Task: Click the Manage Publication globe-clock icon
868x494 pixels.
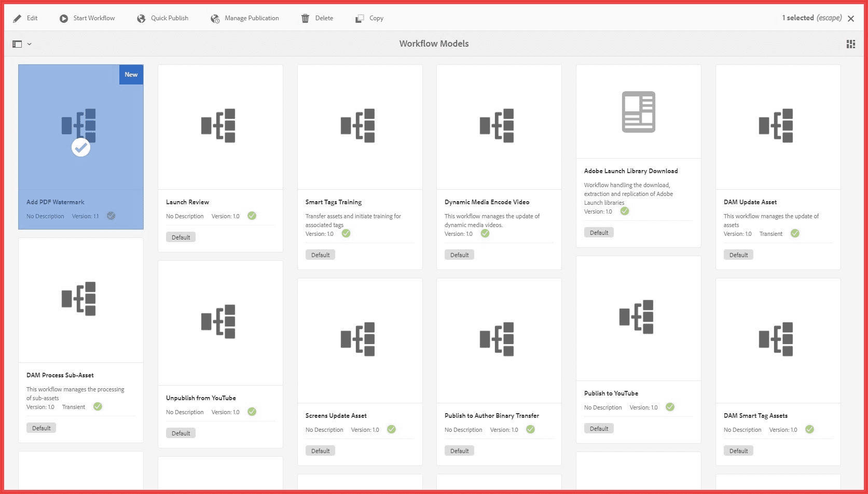Action: 215,19
